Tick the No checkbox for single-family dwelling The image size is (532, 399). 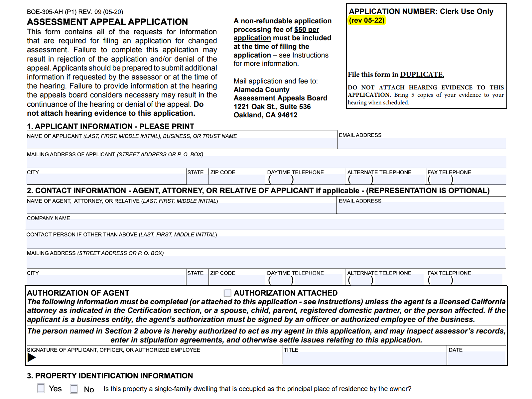point(74,389)
